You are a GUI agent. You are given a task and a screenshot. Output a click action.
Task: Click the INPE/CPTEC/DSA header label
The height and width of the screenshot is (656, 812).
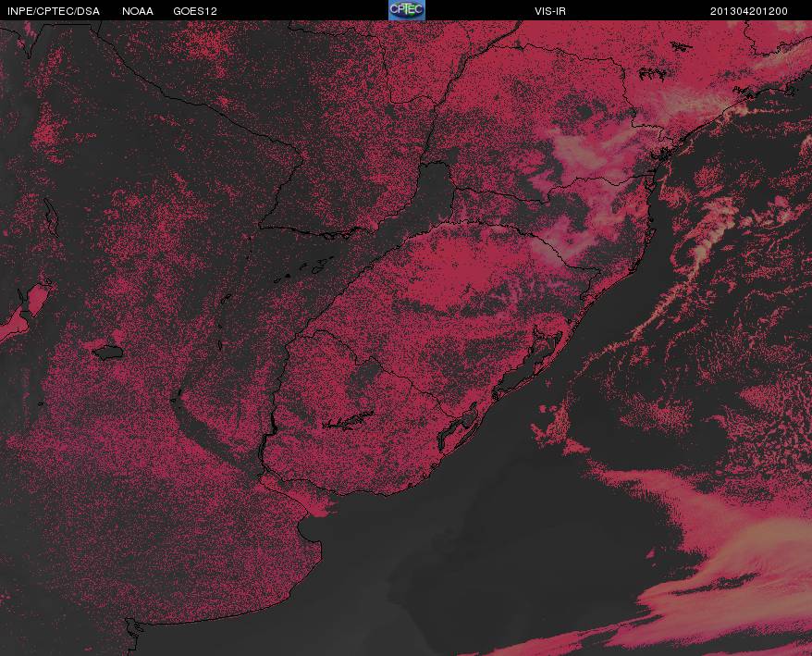point(54,11)
